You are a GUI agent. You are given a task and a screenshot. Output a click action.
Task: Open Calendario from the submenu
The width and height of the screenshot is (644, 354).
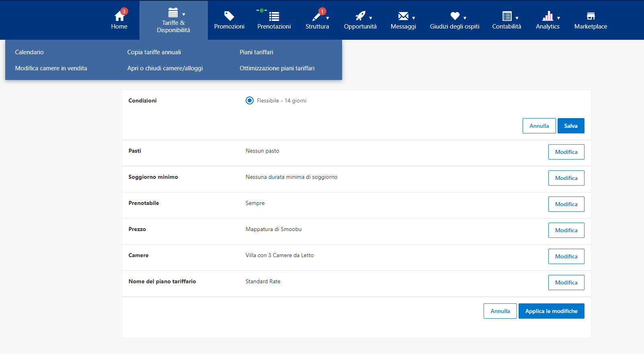pos(29,52)
